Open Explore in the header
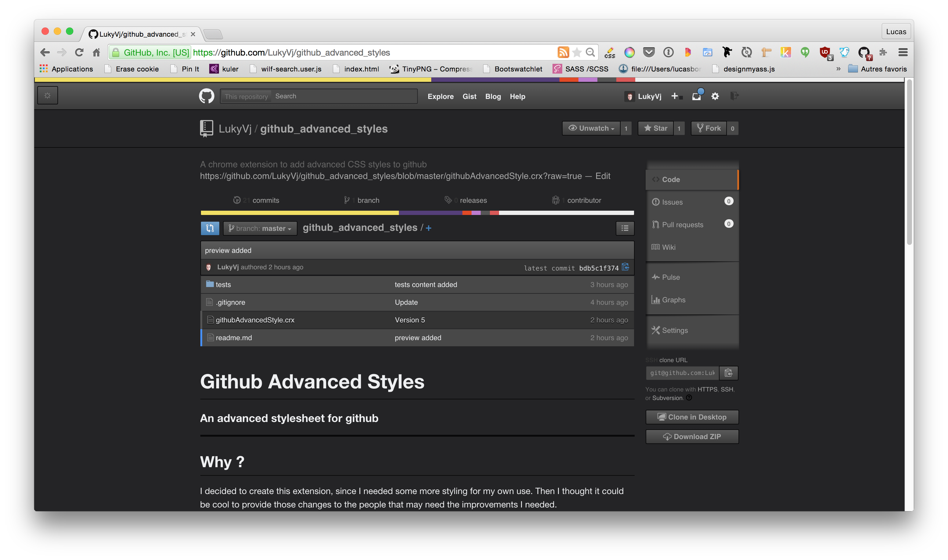 pos(440,96)
